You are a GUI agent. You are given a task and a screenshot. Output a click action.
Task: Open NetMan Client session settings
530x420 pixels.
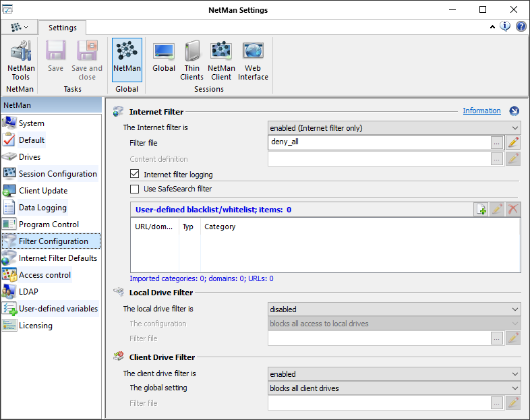(221, 59)
